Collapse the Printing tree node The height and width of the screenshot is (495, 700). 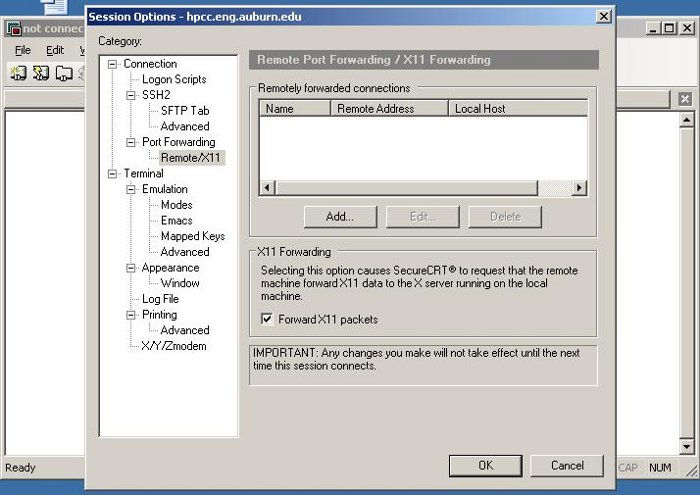coord(131,315)
